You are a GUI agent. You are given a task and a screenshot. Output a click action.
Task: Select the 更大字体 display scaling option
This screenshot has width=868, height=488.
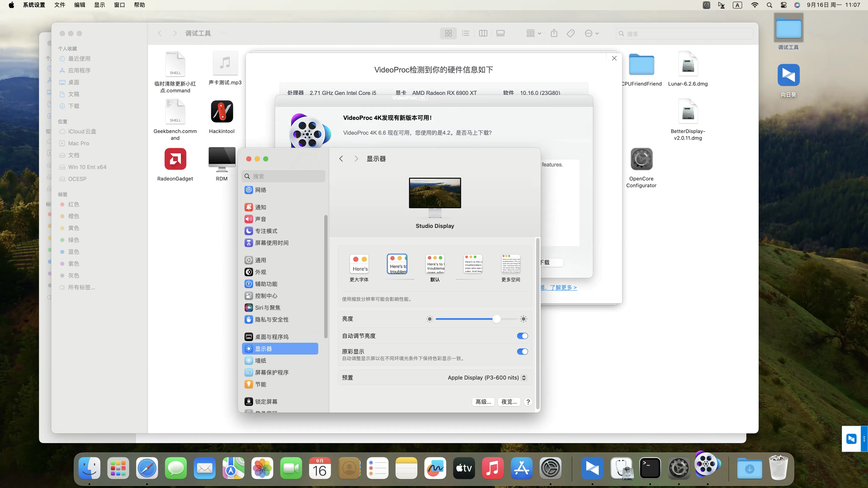(x=359, y=264)
